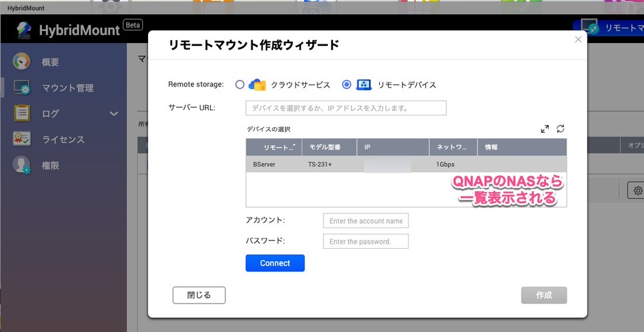This screenshot has width=644, height=332.
Task: Click the HybridMount logo icon
Action: 24,30
